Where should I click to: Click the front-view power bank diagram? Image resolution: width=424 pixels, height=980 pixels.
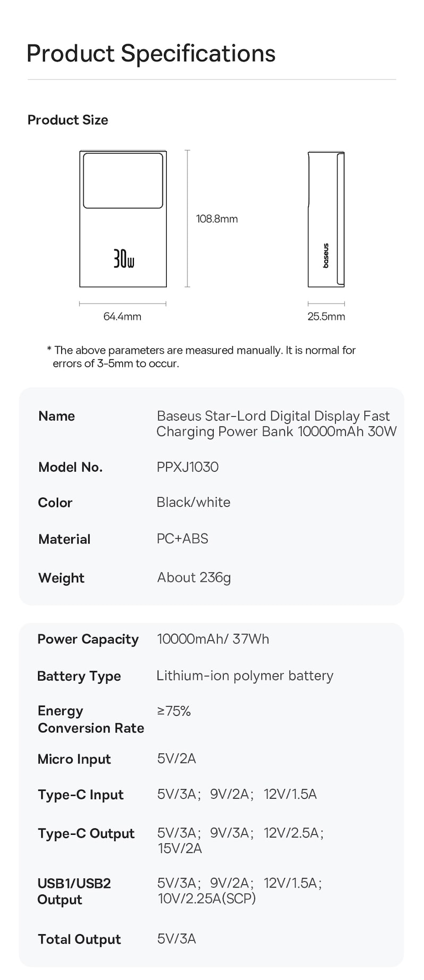pos(123,219)
